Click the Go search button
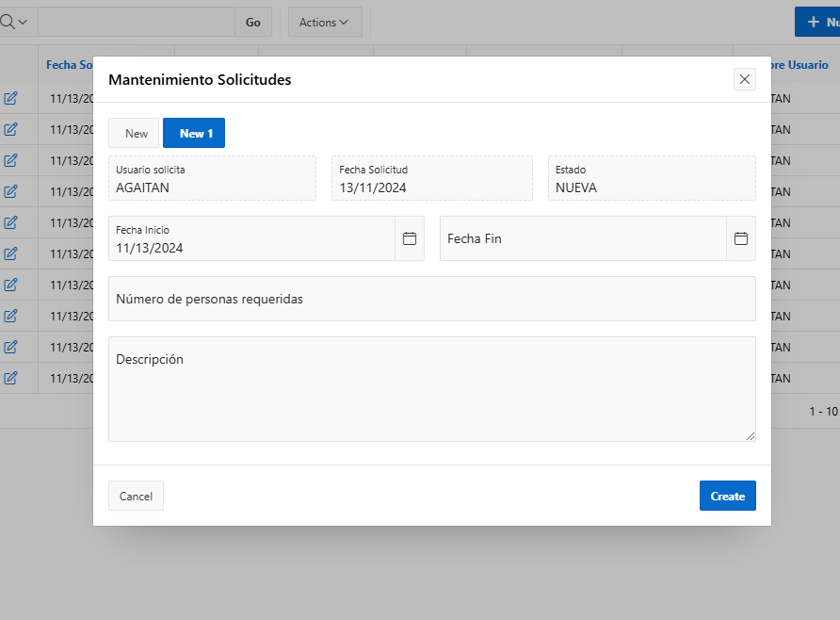The image size is (840, 620). pyautogui.click(x=252, y=21)
